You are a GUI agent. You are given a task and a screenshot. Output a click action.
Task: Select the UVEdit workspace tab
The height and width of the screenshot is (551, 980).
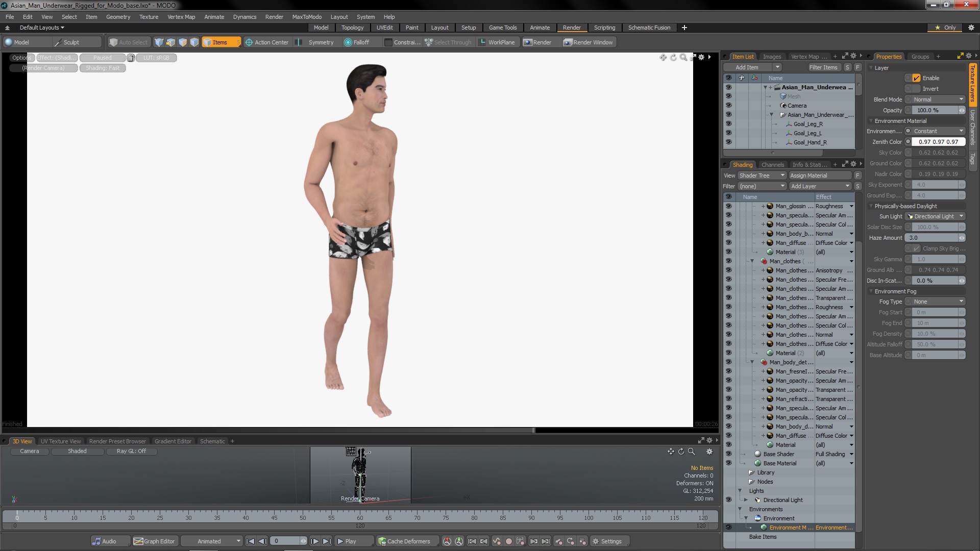pyautogui.click(x=384, y=28)
